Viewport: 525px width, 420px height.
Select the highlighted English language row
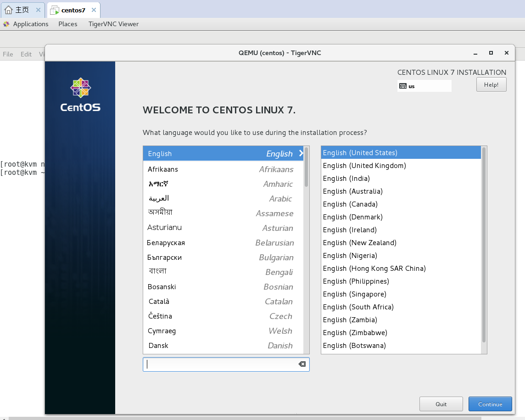click(x=223, y=153)
